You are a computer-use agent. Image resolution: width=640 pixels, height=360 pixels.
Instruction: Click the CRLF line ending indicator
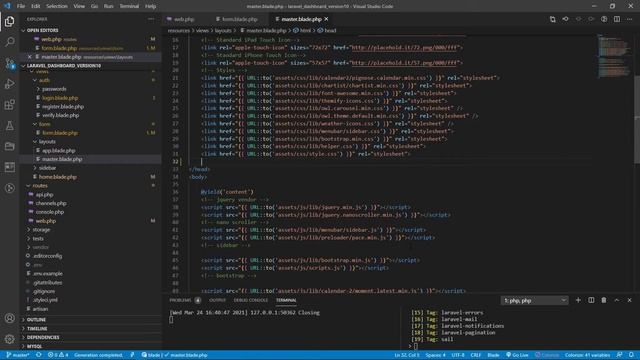(x=476, y=355)
